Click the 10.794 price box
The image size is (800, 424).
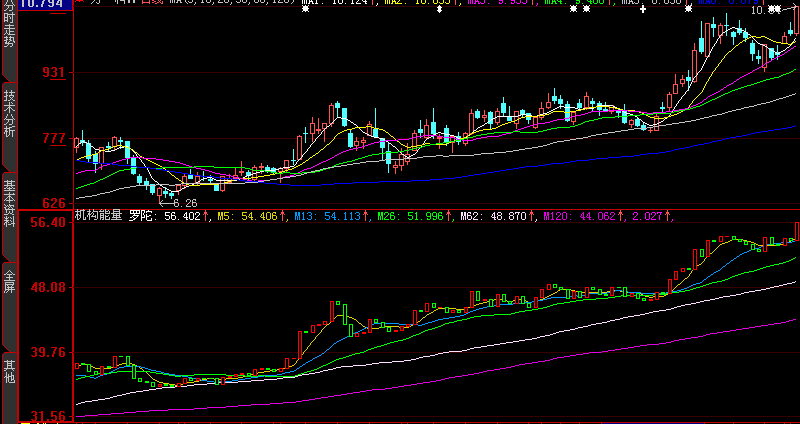click(43, 4)
